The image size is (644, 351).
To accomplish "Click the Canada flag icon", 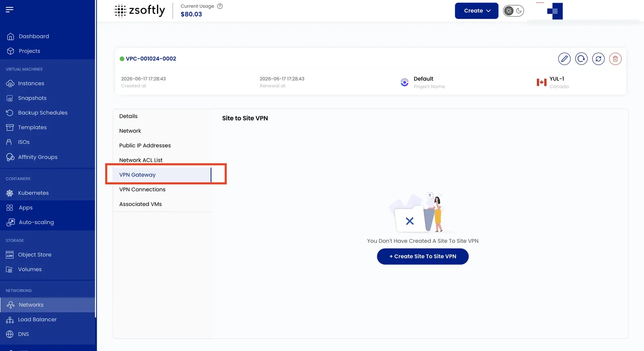I will click(x=541, y=82).
